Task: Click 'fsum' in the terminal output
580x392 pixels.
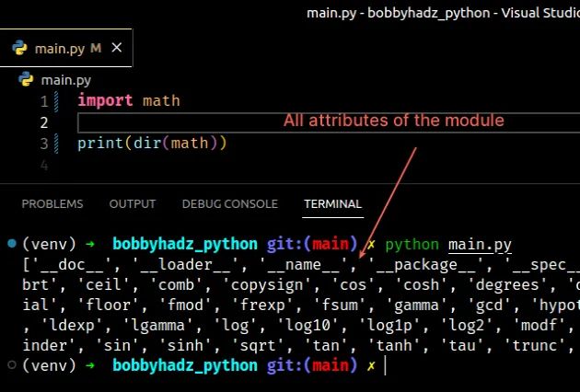Action: coord(340,306)
